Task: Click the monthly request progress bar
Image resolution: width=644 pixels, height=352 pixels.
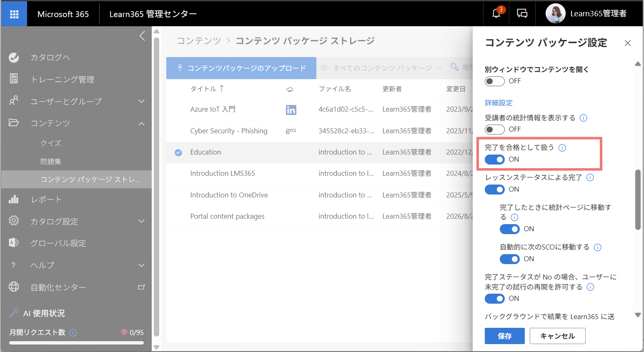Action: (x=76, y=343)
